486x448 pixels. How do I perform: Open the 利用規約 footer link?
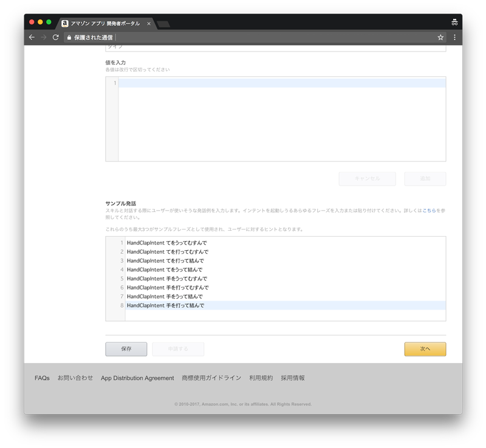(261, 378)
